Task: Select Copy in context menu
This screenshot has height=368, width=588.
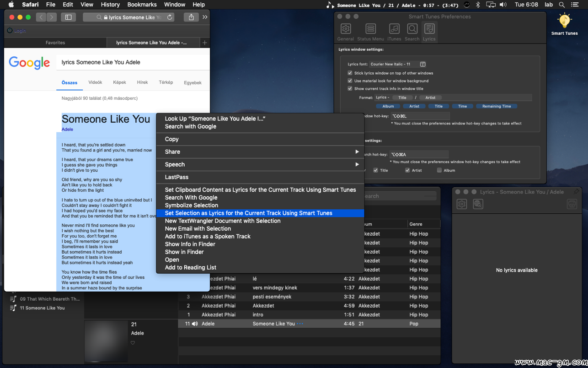Action: [260, 139]
